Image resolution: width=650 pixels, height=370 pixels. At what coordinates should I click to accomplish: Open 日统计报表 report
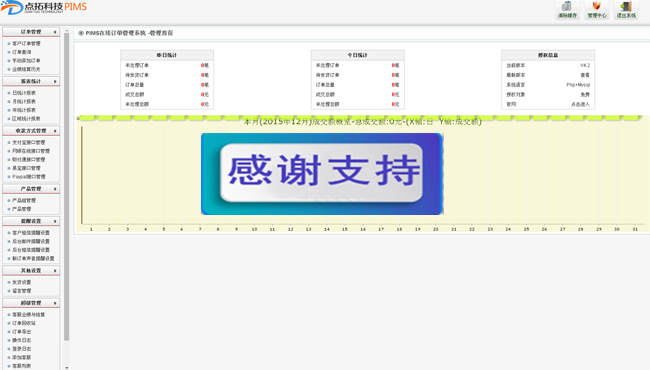coord(24,93)
